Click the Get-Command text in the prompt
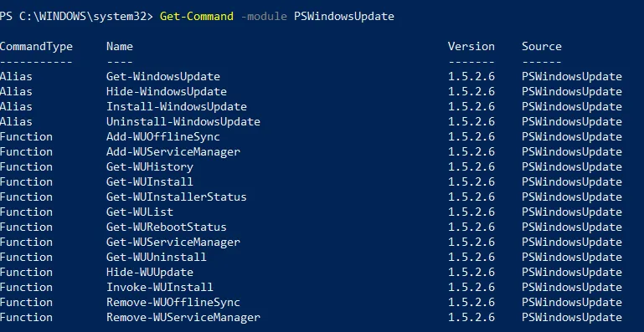The width and height of the screenshot is (644, 332). pyautogui.click(x=197, y=17)
